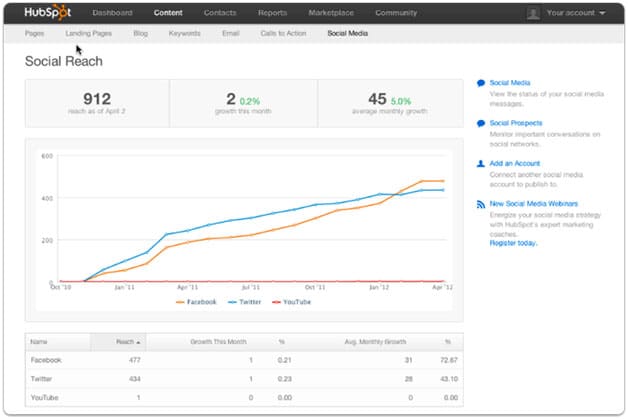Open the Contacts menu
This screenshot has height=419, width=628.
(x=220, y=13)
